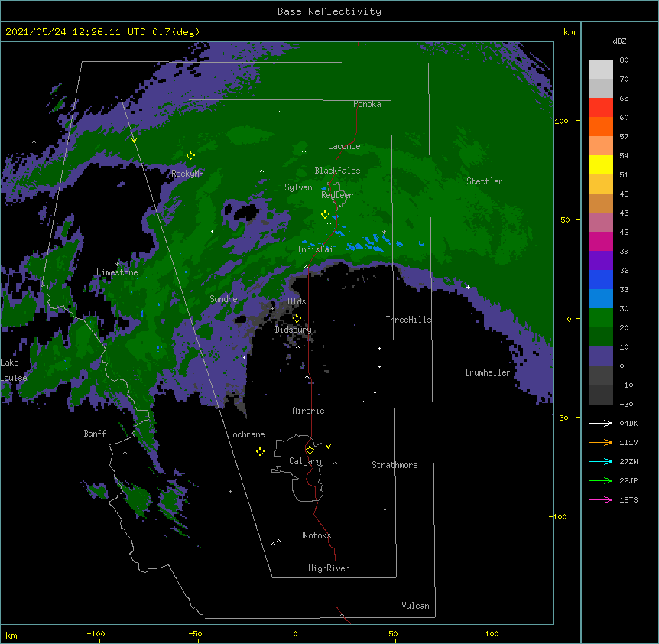Click the Sylvan label
Image resolution: width=659 pixels, height=644 pixels.
(x=298, y=187)
